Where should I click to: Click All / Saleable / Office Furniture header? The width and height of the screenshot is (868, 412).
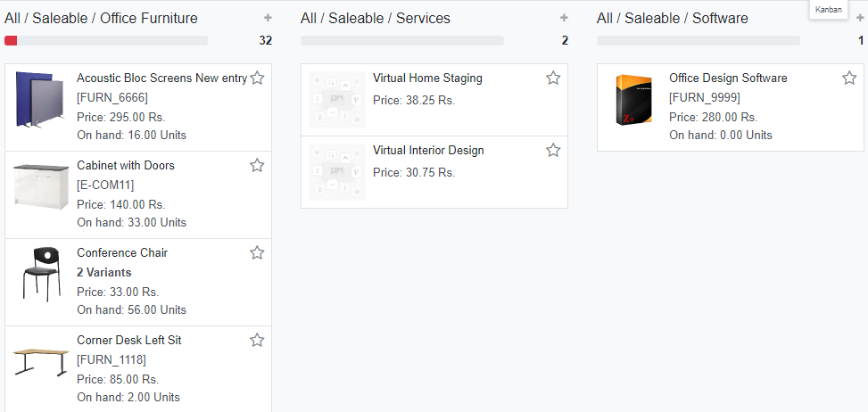pos(101,18)
